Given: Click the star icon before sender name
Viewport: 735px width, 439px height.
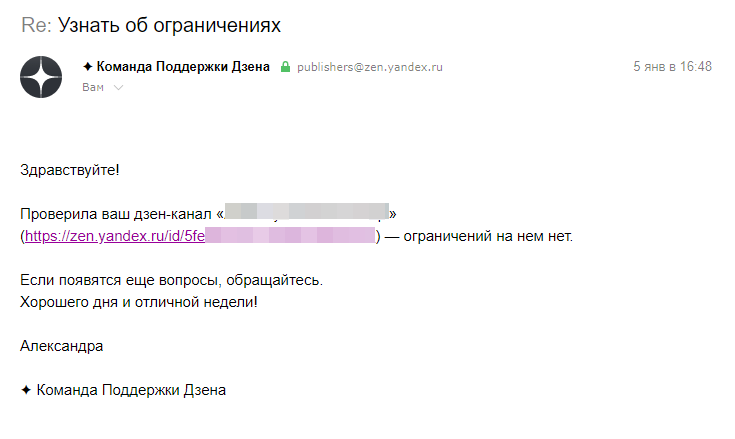Looking at the screenshot, I should [87, 67].
